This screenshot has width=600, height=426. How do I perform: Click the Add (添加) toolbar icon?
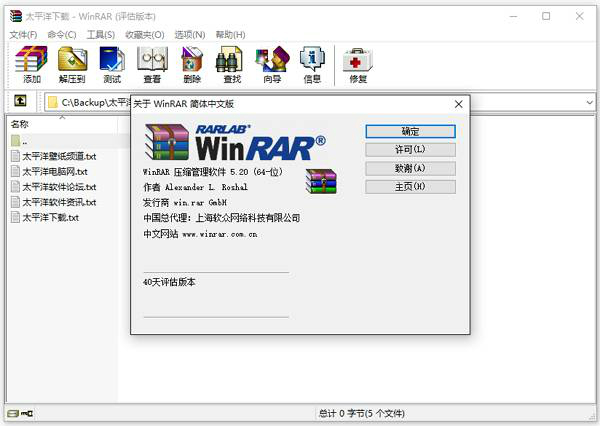pyautogui.click(x=32, y=64)
